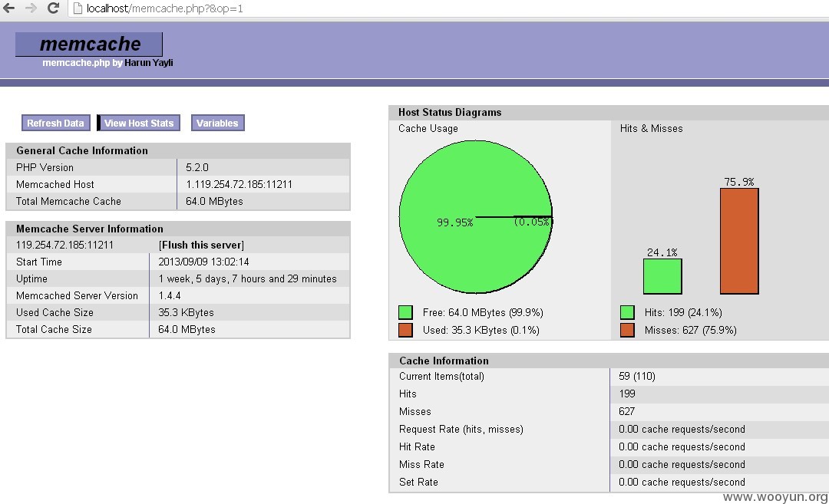Click the memcache logo title
This screenshot has height=504, width=829.
point(89,44)
